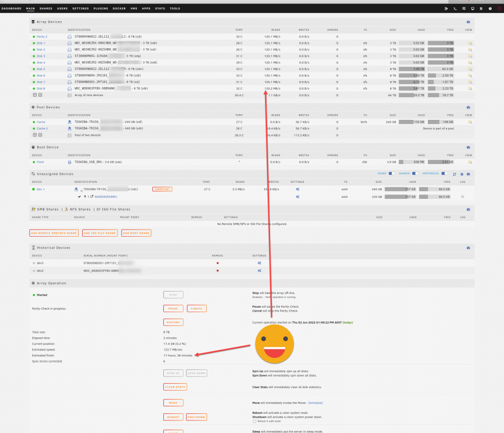Open the partition log icon for ext4 235 GB
The width and height of the screenshot is (504, 433).
[x=463, y=196]
